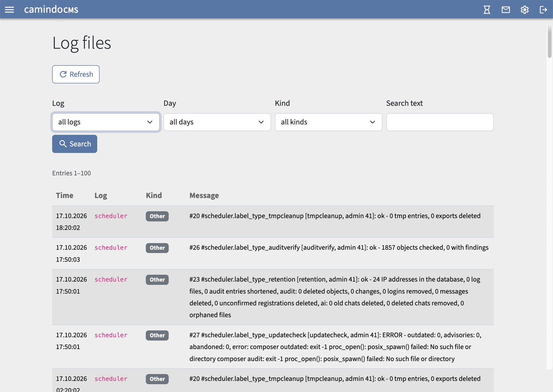Click Other badge in the retention row
This screenshot has height=392, width=553.
[x=157, y=280]
